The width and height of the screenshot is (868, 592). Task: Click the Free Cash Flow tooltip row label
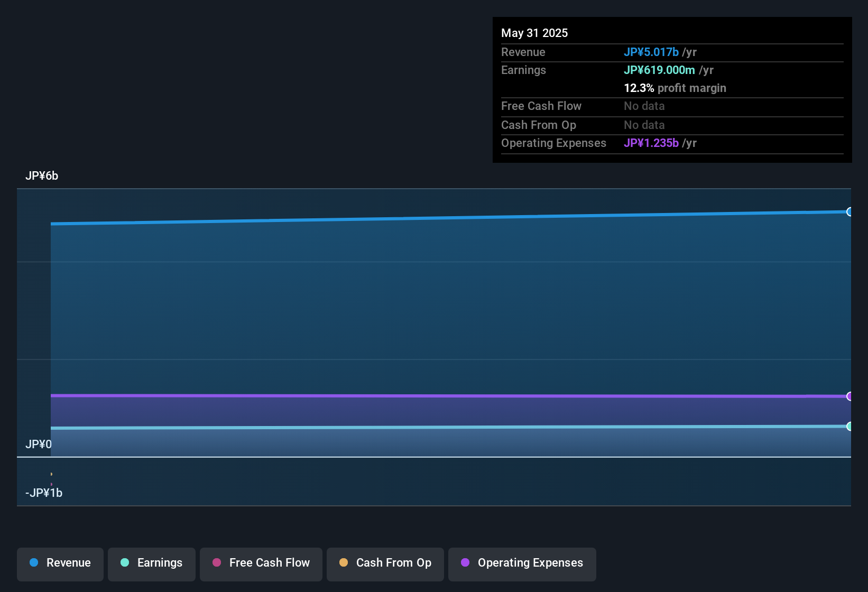point(541,106)
